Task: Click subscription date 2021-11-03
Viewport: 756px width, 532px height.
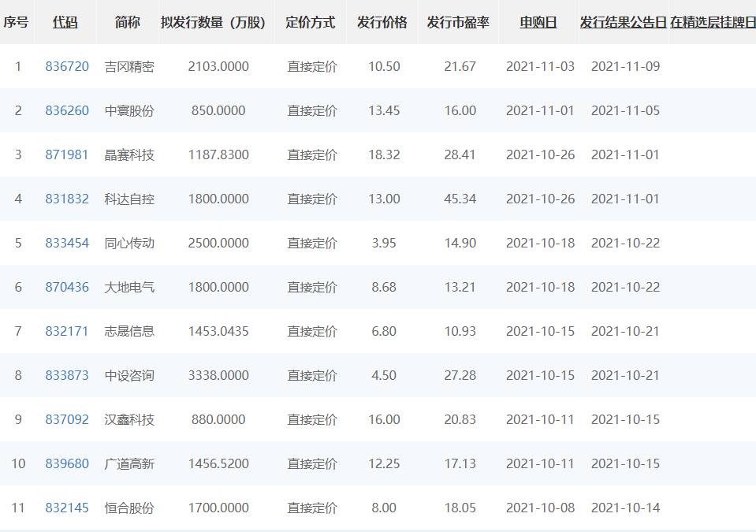Action: (541, 66)
